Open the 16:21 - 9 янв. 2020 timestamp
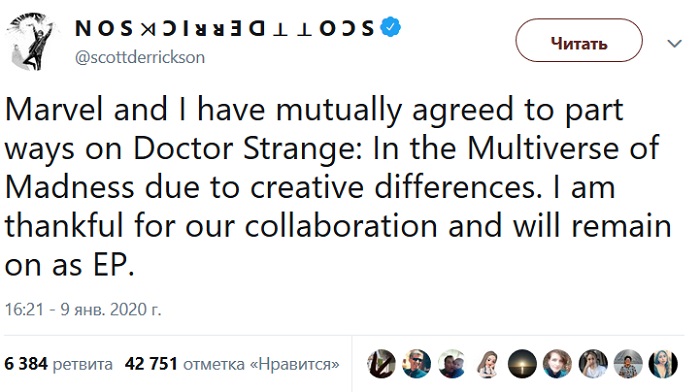 coord(83,309)
